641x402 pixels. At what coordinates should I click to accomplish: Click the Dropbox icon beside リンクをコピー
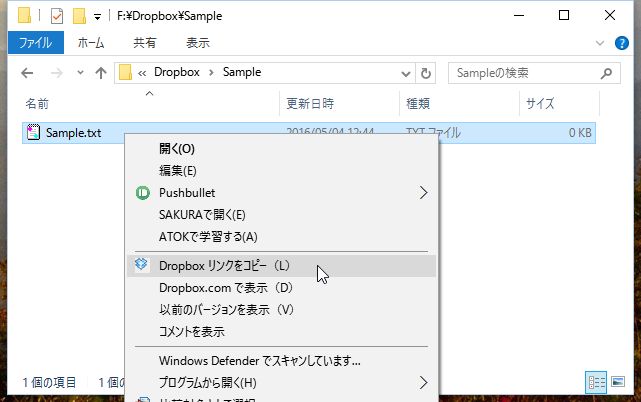click(x=141, y=264)
